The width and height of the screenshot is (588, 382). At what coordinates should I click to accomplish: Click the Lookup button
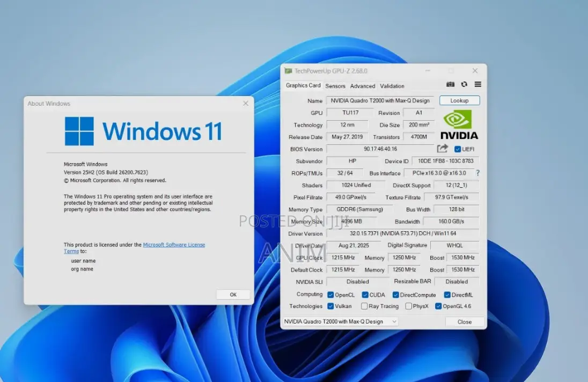pyautogui.click(x=459, y=100)
